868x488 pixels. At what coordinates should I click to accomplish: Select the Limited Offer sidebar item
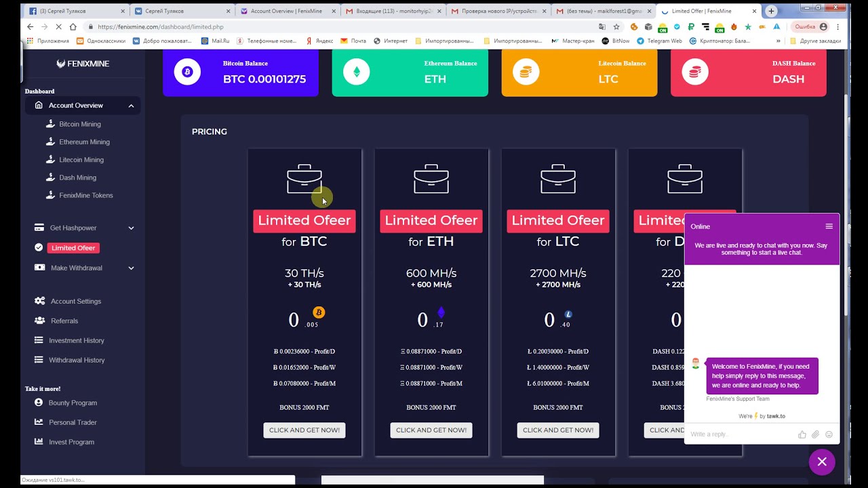click(73, 248)
